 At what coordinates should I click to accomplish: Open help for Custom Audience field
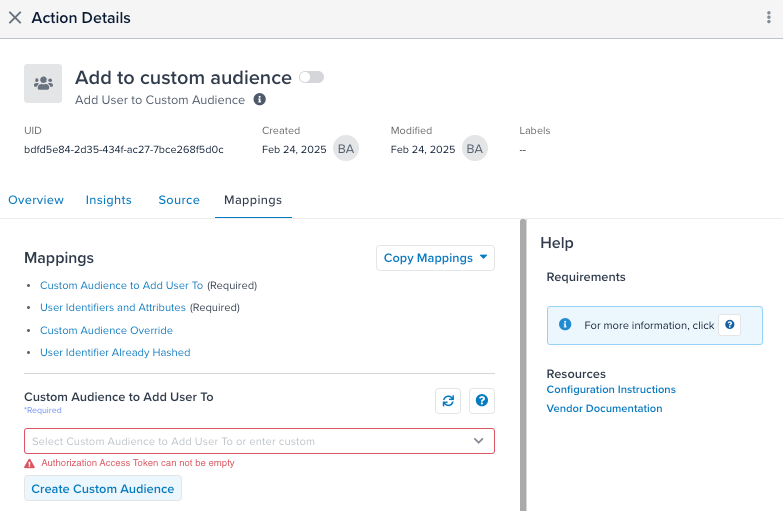pyautogui.click(x=482, y=401)
